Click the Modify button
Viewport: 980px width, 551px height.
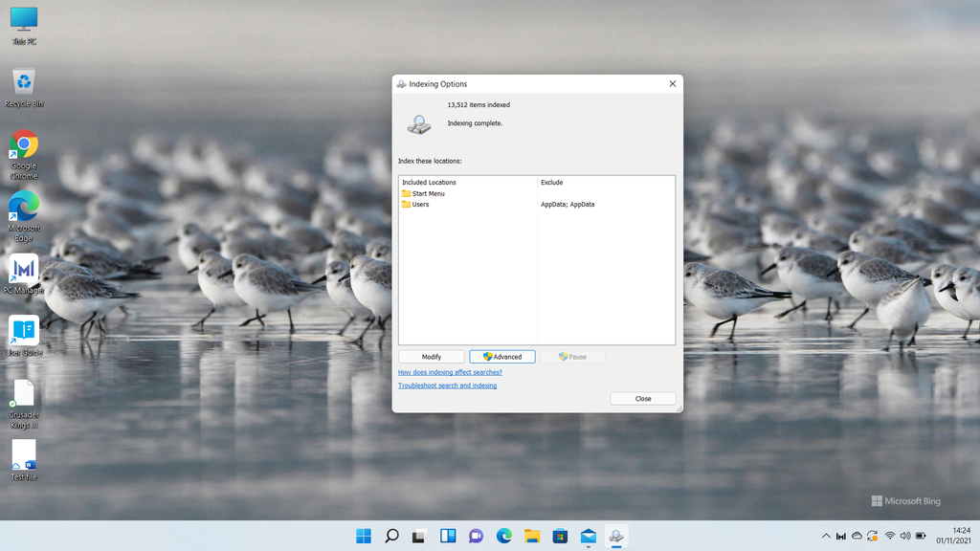431,356
